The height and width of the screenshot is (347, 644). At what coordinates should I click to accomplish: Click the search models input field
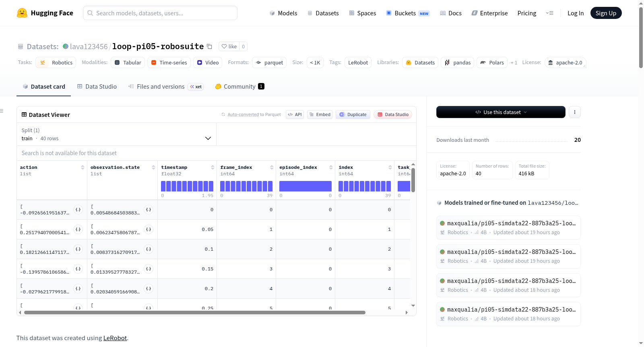160,13
